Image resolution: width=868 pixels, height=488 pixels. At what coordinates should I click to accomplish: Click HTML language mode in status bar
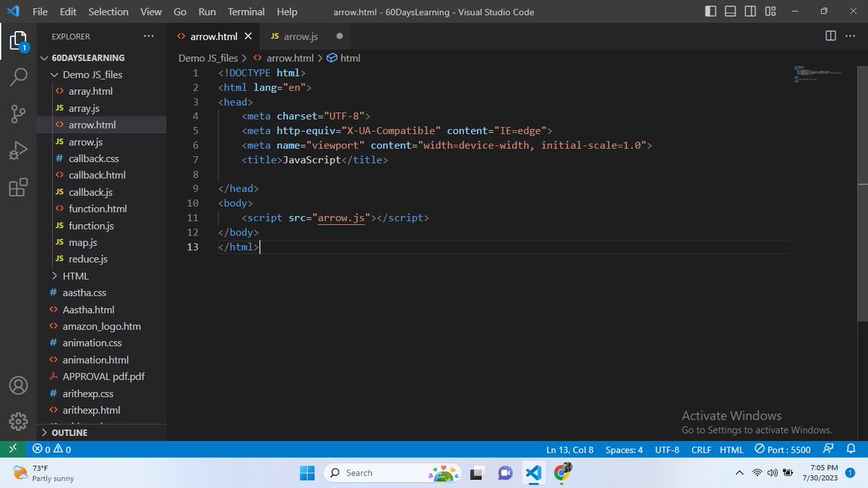(x=732, y=449)
